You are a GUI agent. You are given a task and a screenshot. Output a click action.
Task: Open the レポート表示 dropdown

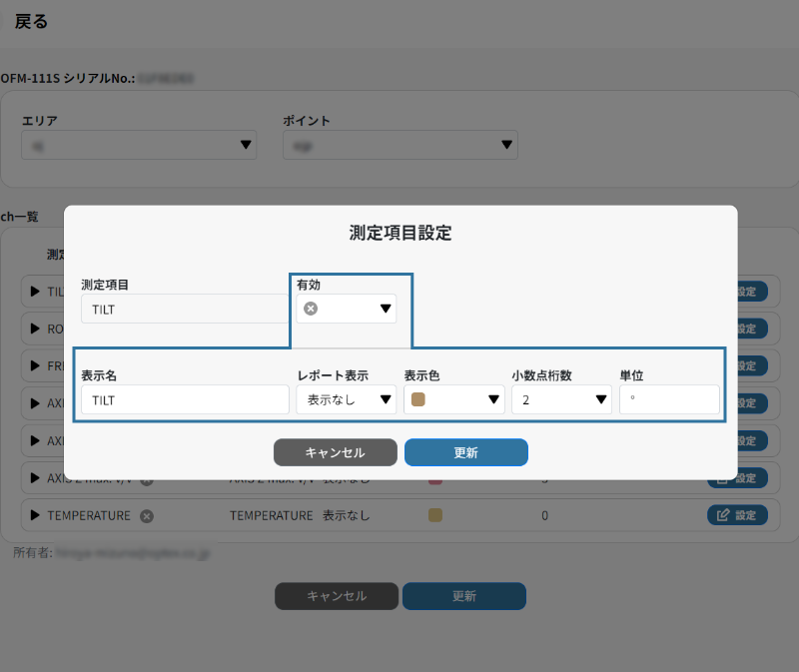pyautogui.click(x=346, y=399)
